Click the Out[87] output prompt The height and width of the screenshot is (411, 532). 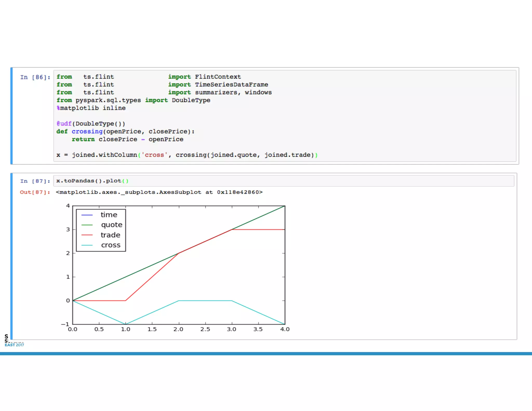click(35, 192)
